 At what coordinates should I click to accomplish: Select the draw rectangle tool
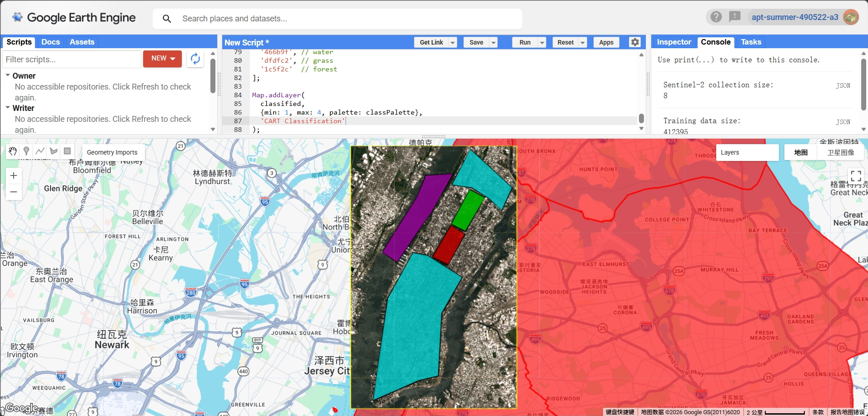pos(67,151)
